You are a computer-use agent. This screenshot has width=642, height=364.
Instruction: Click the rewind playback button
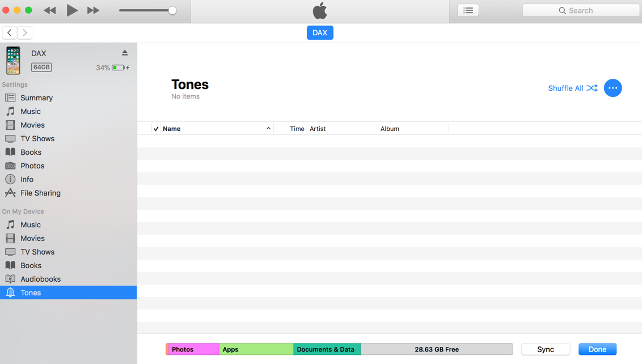(49, 10)
